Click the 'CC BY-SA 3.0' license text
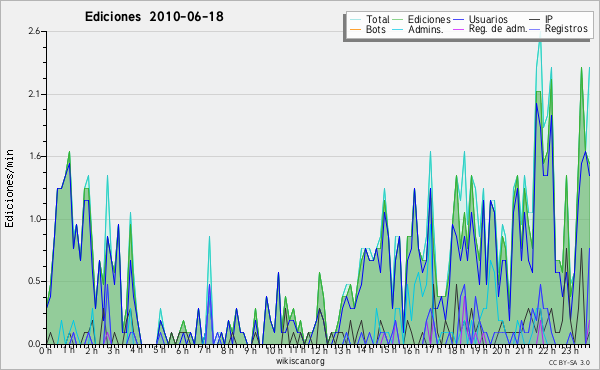The width and height of the screenshot is (600, 370). (x=569, y=362)
